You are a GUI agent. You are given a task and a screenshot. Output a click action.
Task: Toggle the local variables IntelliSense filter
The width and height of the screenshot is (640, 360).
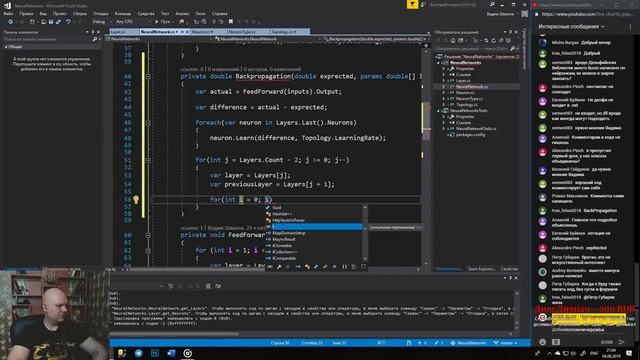click(270, 267)
